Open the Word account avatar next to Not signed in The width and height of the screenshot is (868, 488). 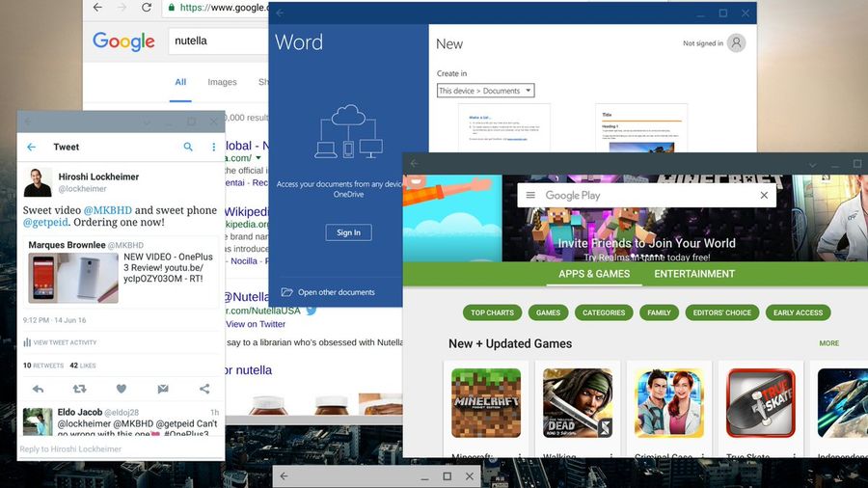pos(736,42)
